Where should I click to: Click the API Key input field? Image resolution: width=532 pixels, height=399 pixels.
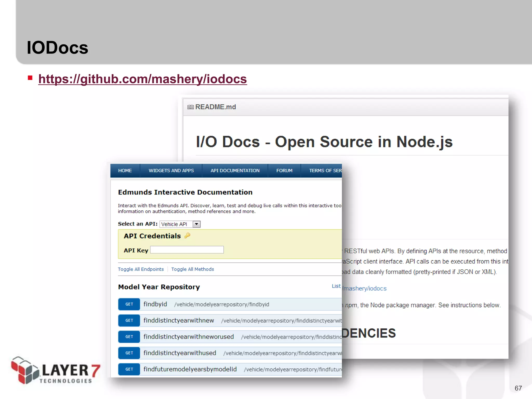point(187,250)
